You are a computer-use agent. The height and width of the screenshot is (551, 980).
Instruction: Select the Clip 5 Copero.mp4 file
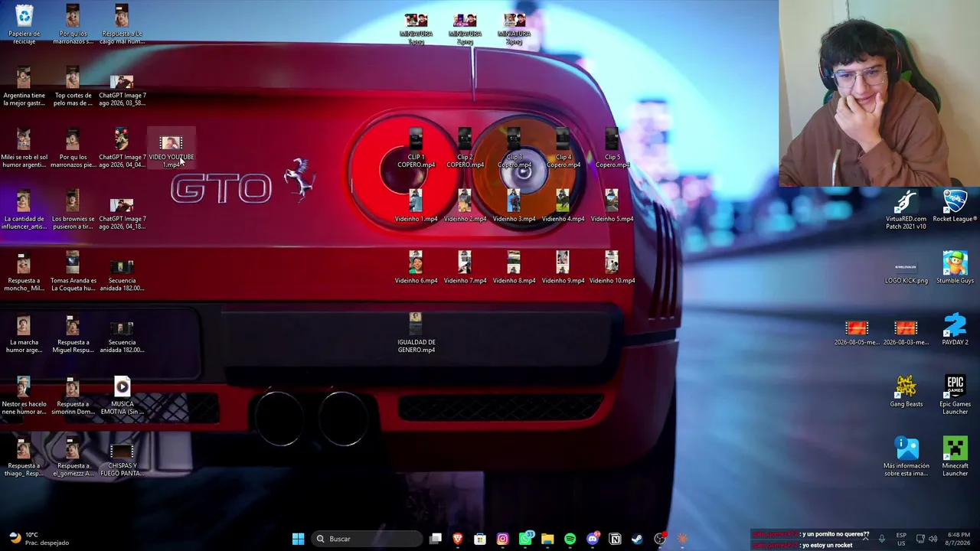(612, 148)
